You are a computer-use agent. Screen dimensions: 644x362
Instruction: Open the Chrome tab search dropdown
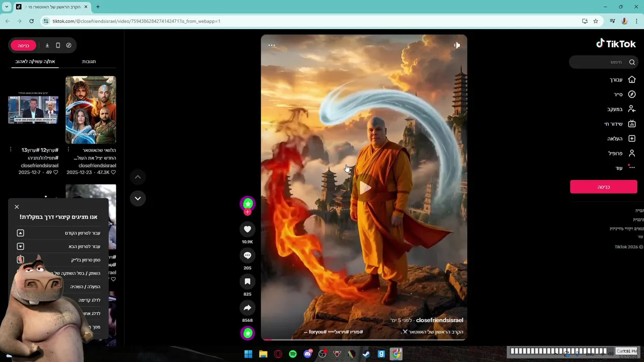[x=7, y=7]
